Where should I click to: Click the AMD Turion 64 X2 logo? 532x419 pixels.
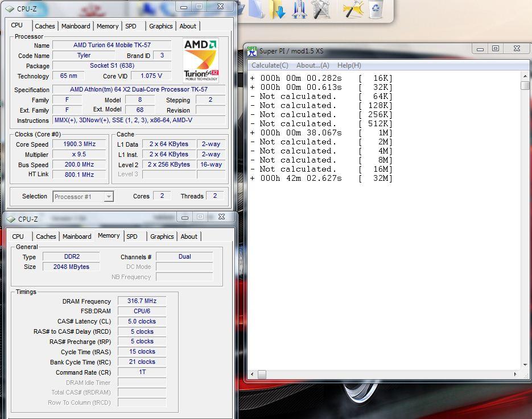pyautogui.click(x=201, y=60)
